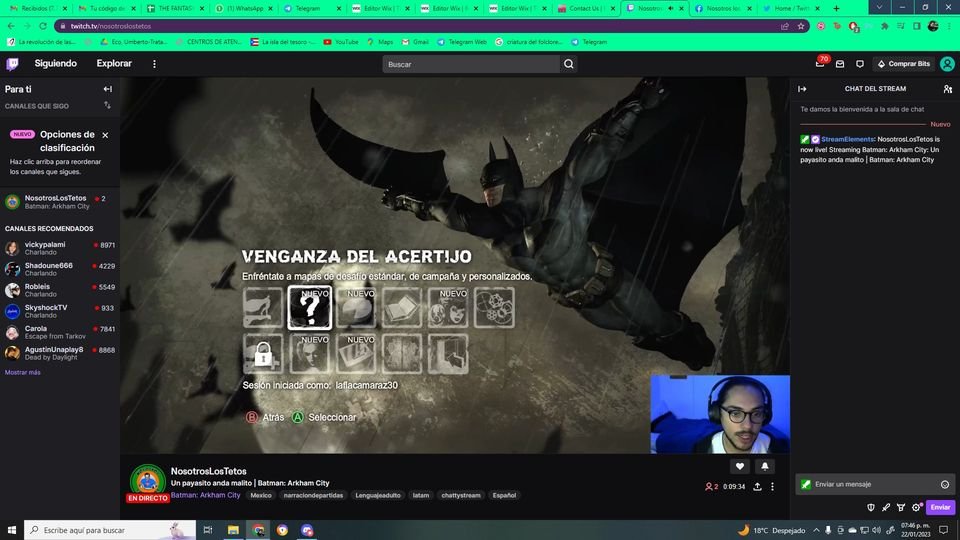Open the Gmail bookmark

click(415, 42)
